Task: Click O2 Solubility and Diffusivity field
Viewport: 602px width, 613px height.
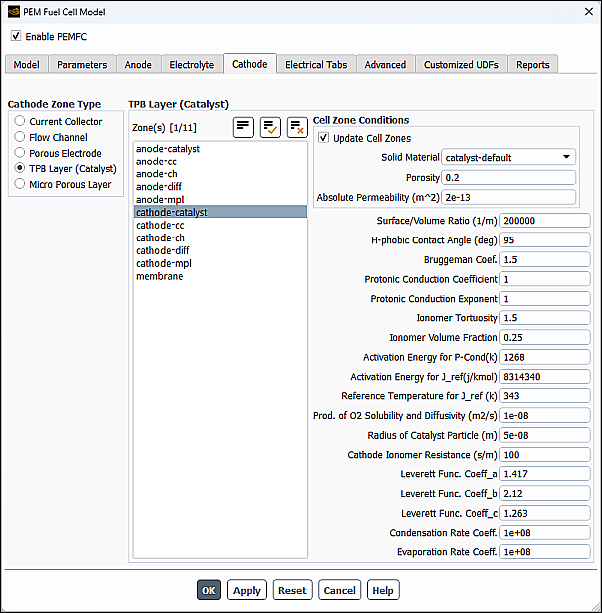Action: click(545, 415)
